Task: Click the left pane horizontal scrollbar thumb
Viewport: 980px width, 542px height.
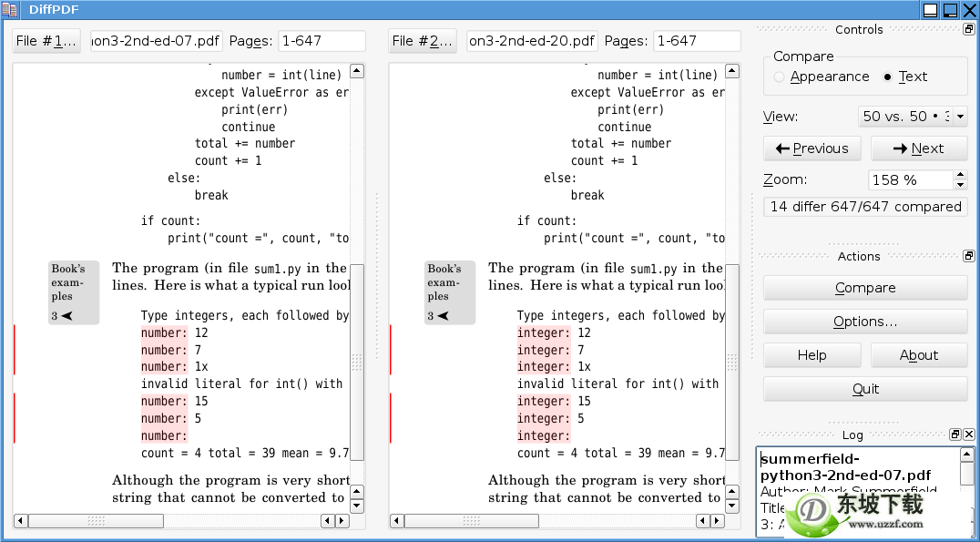Action: click(x=97, y=521)
